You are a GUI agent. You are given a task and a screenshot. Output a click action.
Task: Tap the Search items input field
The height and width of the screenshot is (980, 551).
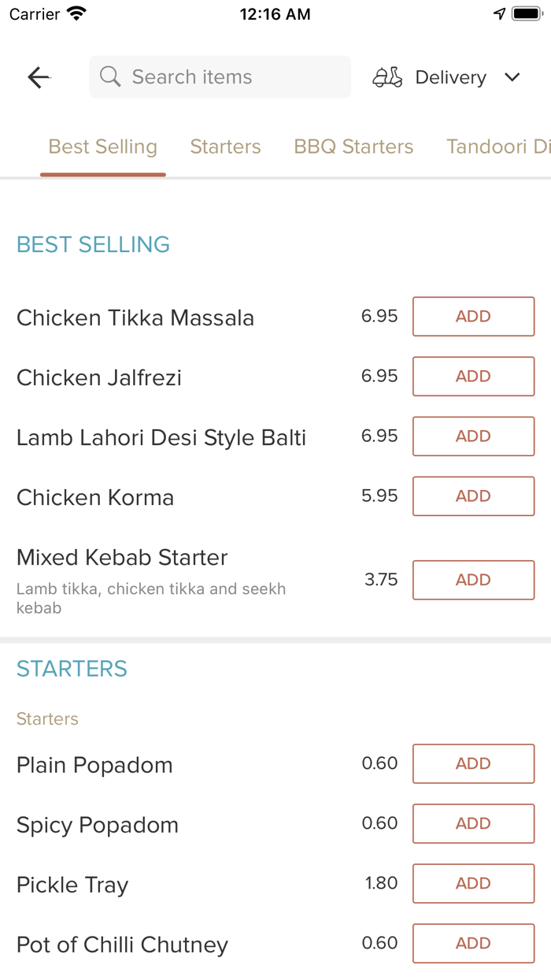point(220,76)
